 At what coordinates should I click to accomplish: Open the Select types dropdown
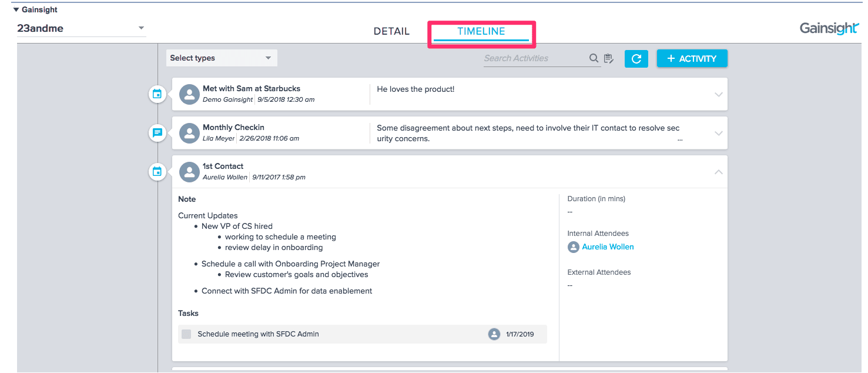pos(222,58)
